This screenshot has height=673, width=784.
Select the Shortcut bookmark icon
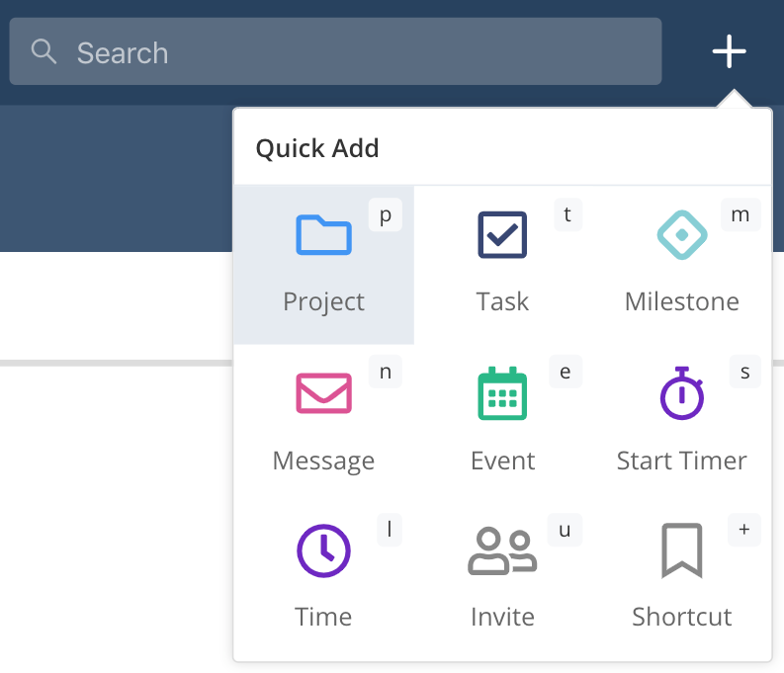pos(681,550)
